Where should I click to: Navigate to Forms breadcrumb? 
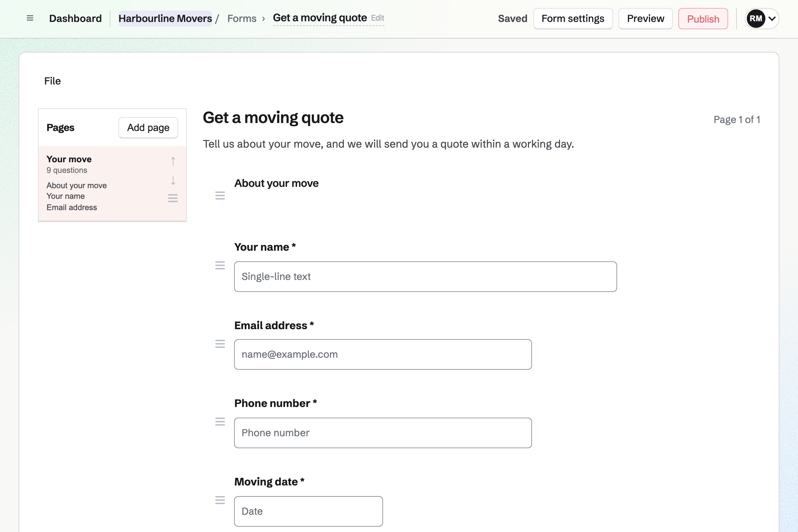242,18
